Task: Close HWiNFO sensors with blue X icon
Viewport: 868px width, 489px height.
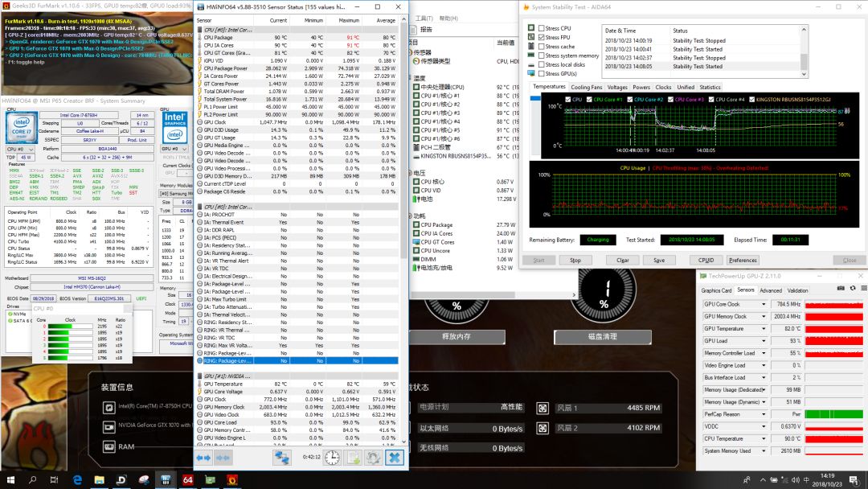Action: 394,457
